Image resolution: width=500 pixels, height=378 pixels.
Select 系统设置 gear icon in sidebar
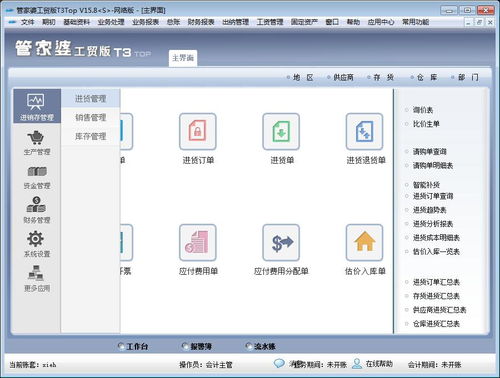click(36, 239)
